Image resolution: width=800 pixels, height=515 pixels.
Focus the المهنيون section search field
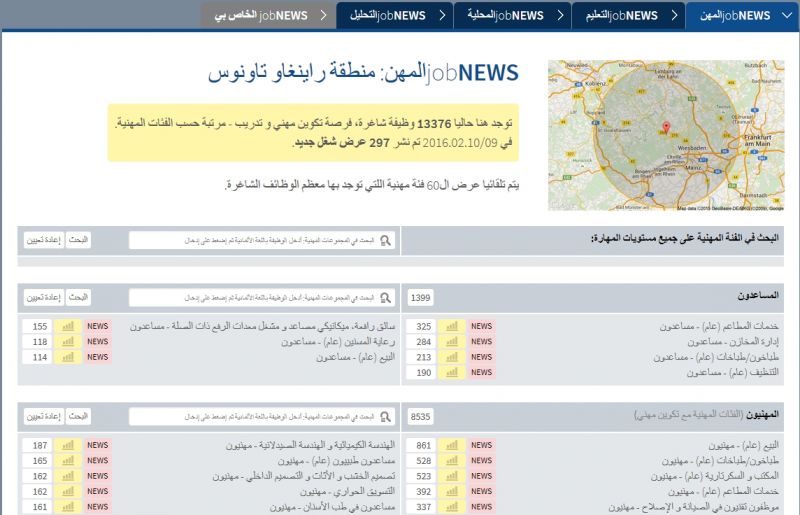[x=262, y=416]
